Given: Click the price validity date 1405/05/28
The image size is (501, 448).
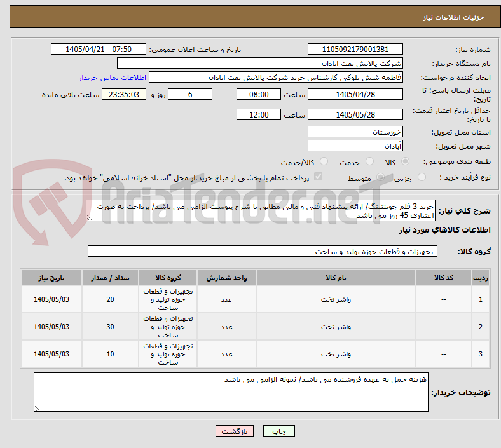Looking at the screenshot, I should [x=355, y=114].
